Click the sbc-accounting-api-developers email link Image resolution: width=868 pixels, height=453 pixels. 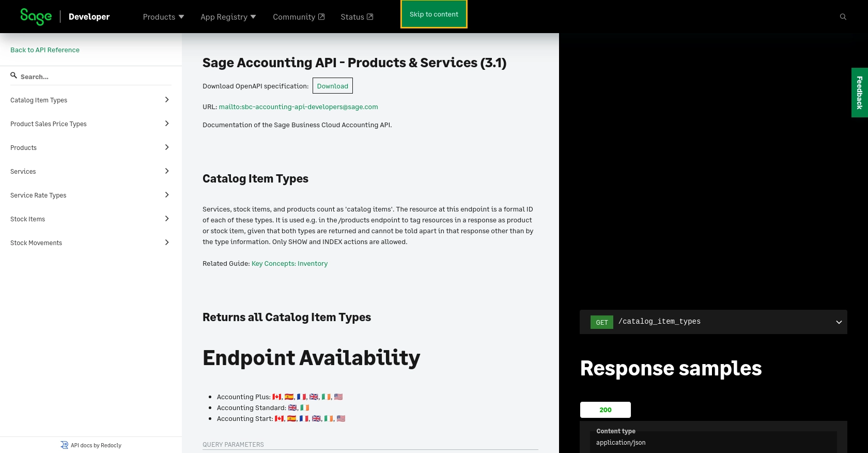pos(298,107)
